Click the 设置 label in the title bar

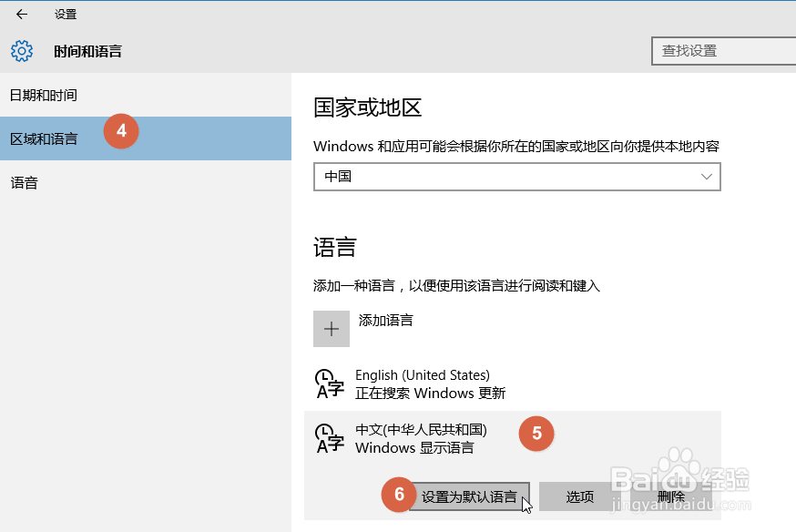[66, 14]
